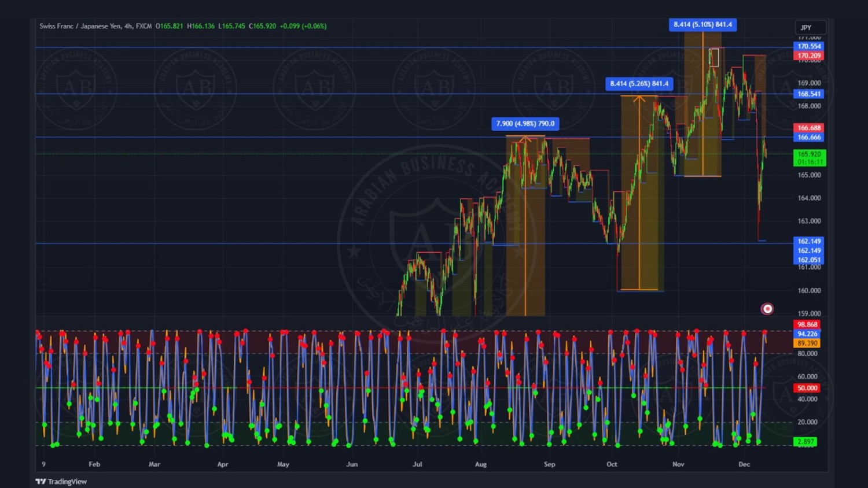The height and width of the screenshot is (488, 868).
Task: Click the red 166.688 price label
Action: click(x=809, y=128)
